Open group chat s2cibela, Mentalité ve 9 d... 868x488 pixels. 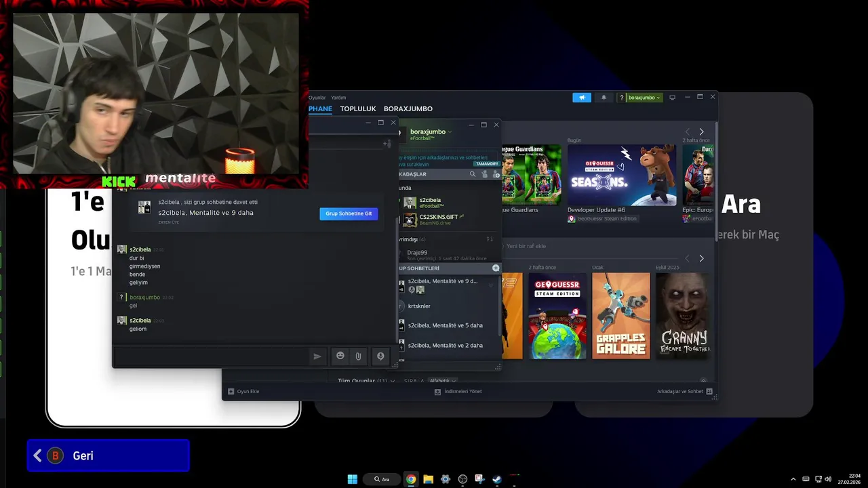pos(443,281)
